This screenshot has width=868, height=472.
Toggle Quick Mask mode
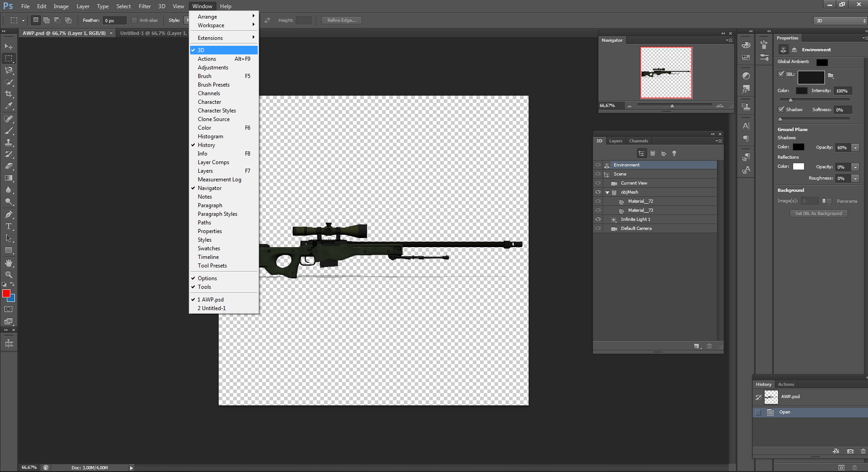point(9,309)
